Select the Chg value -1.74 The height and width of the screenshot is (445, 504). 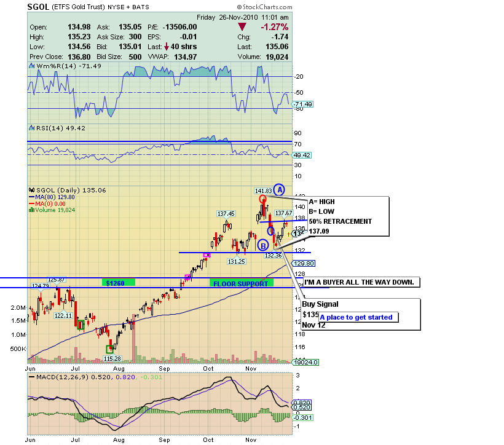280,37
